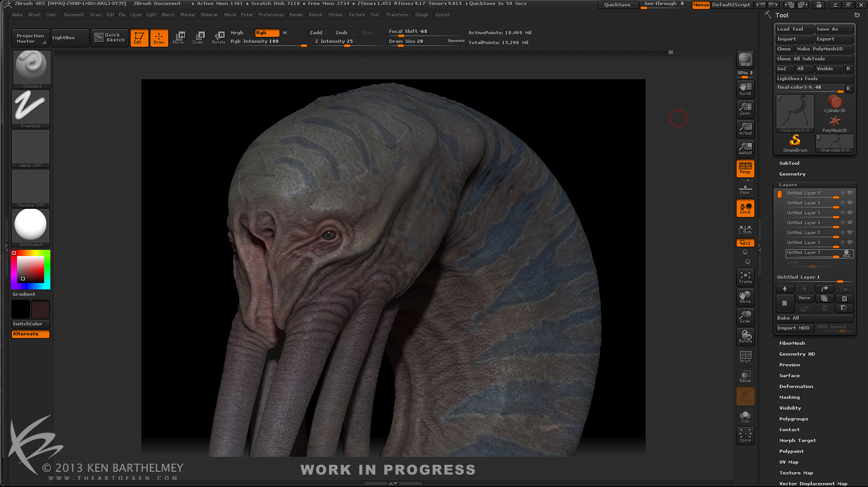Click the QuickSave button

click(x=617, y=5)
